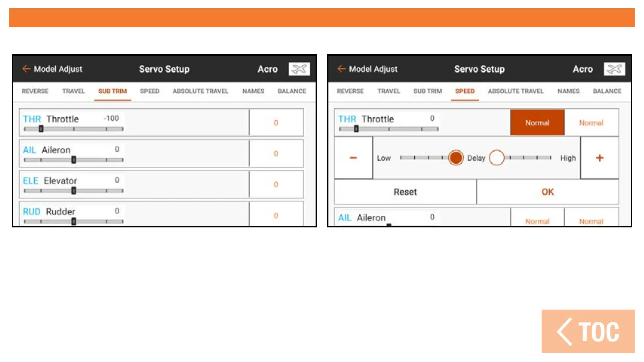Click the Reset button
The width and height of the screenshot is (644, 362).
[x=405, y=192]
